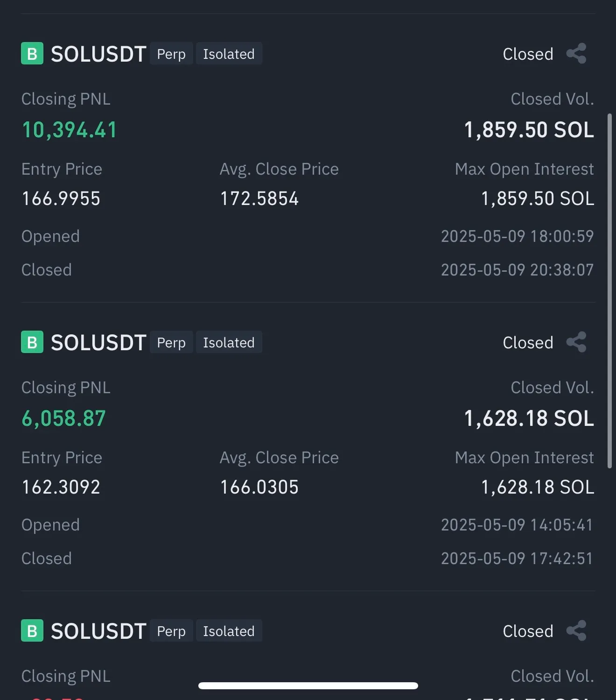Screen dimensions: 616x700
Task: Open SOLUSDT trade opened at 14:05:41
Action: 98,343
